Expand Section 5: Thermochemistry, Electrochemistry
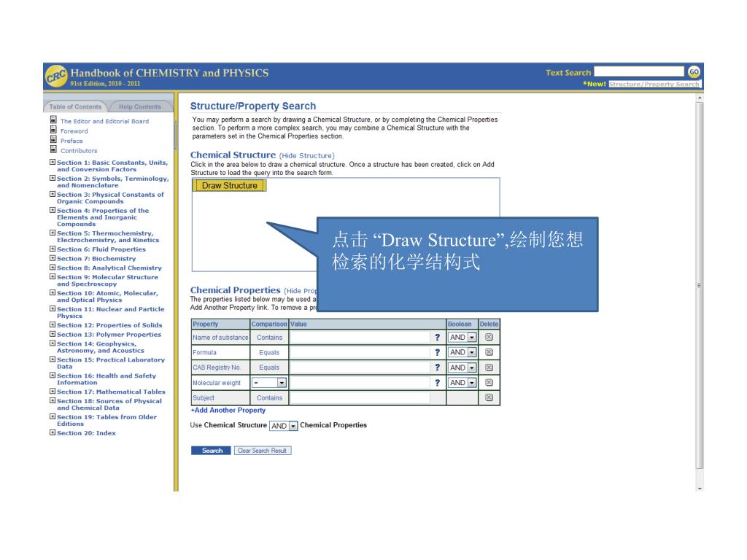The image size is (747, 560). [x=53, y=233]
